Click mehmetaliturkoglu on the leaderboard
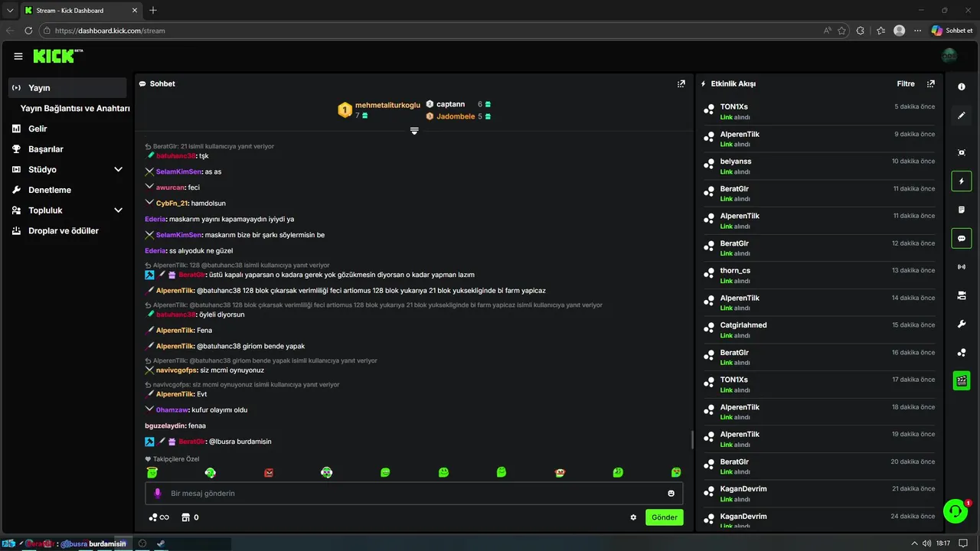Screen dimensions: 980x551 tap(387, 105)
